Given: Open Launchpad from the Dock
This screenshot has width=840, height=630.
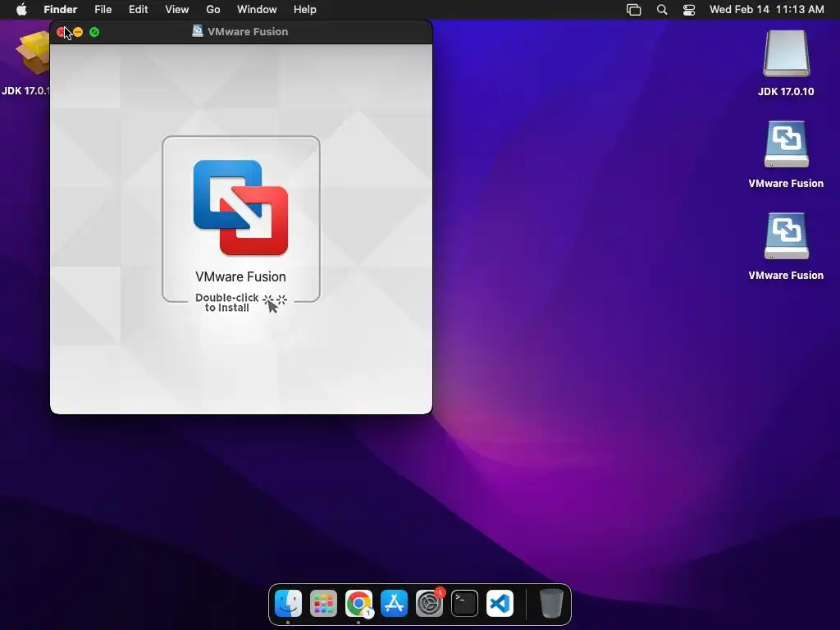Looking at the screenshot, I should pos(323,604).
